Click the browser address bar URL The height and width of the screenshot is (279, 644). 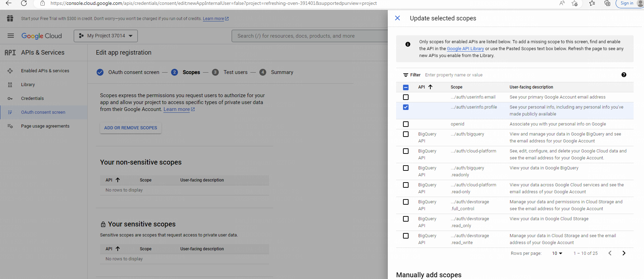click(x=214, y=3)
